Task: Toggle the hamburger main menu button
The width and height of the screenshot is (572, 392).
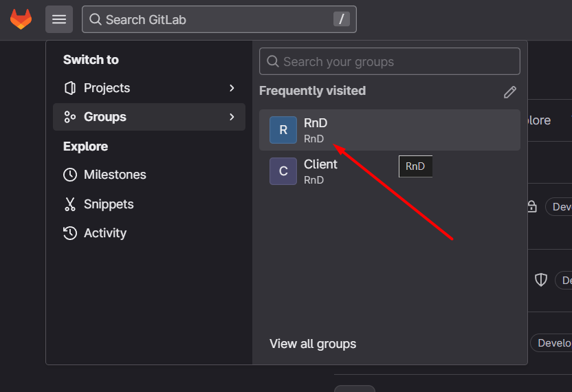Action: (59, 19)
